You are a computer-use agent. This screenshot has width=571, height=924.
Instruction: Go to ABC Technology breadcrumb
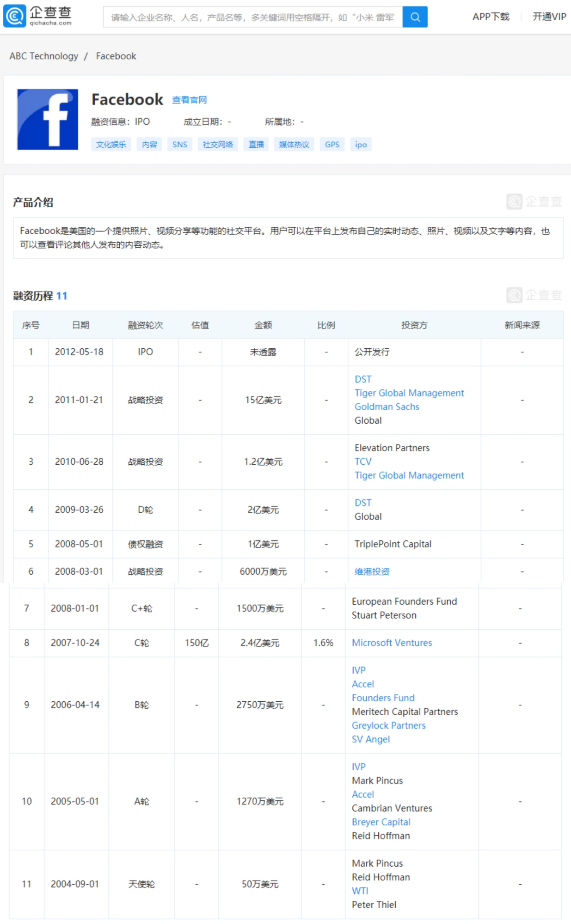click(x=44, y=56)
